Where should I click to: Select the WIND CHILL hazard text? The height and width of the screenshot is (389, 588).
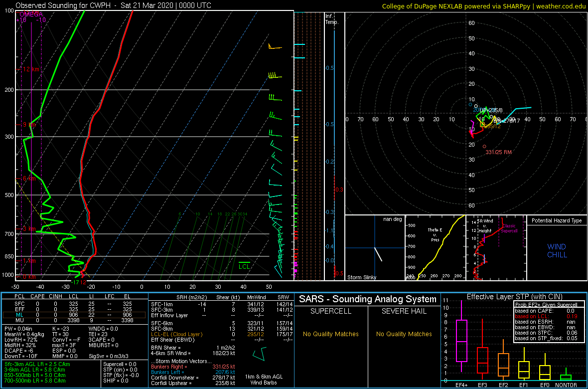[557, 251]
